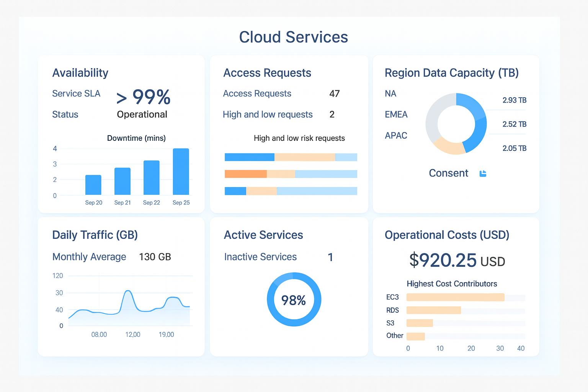This screenshot has width=588, height=392.
Task: Open the Access Requests card title
Action: tap(267, 73)
